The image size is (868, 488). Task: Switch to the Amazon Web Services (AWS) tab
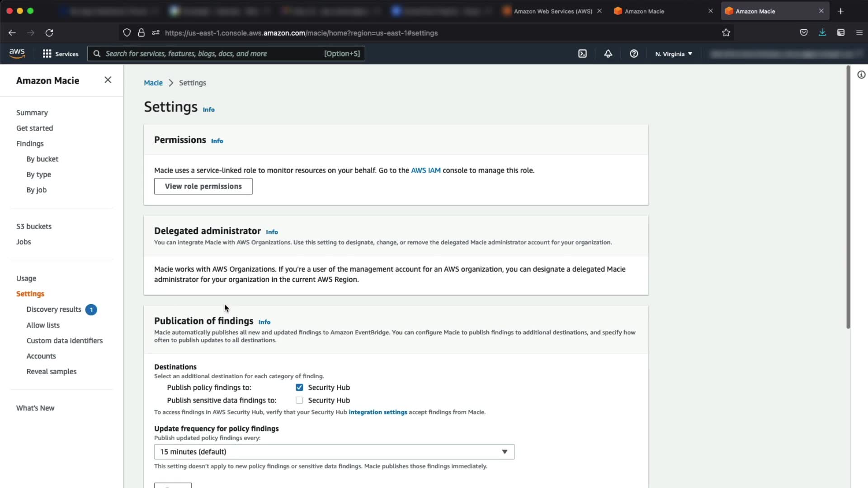click(x=552, y=11)
